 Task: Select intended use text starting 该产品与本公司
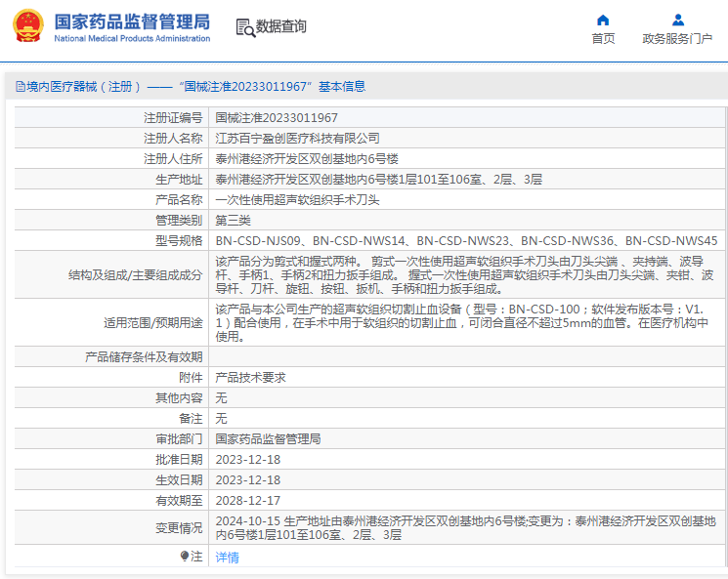click(x=462, y=323)
